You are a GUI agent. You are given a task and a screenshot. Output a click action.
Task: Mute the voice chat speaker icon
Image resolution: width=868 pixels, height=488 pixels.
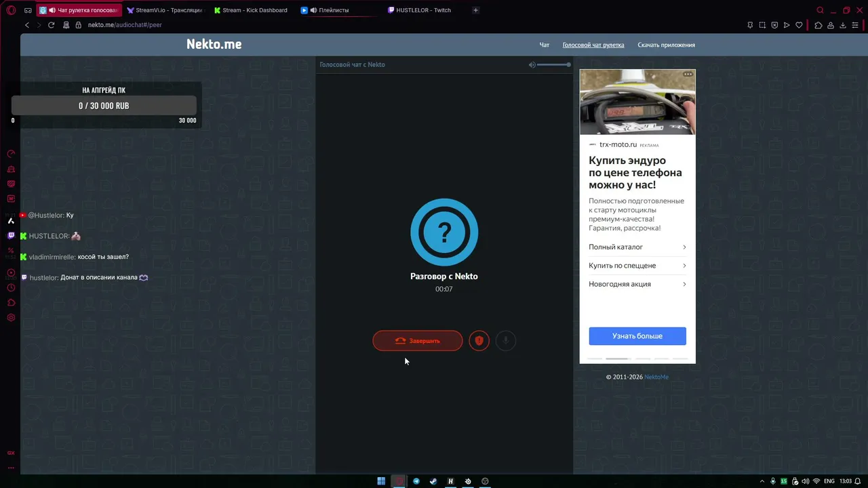tap(532, 64)
